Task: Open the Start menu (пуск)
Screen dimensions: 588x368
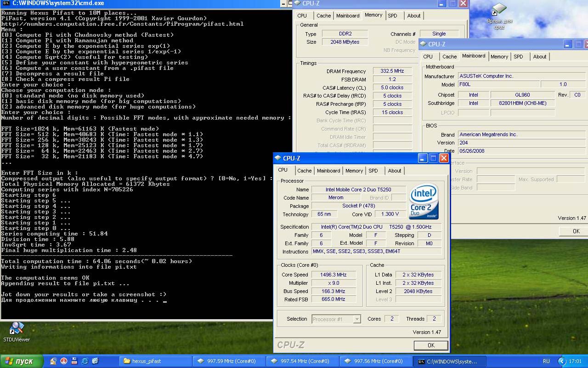Action: point(22,361)
